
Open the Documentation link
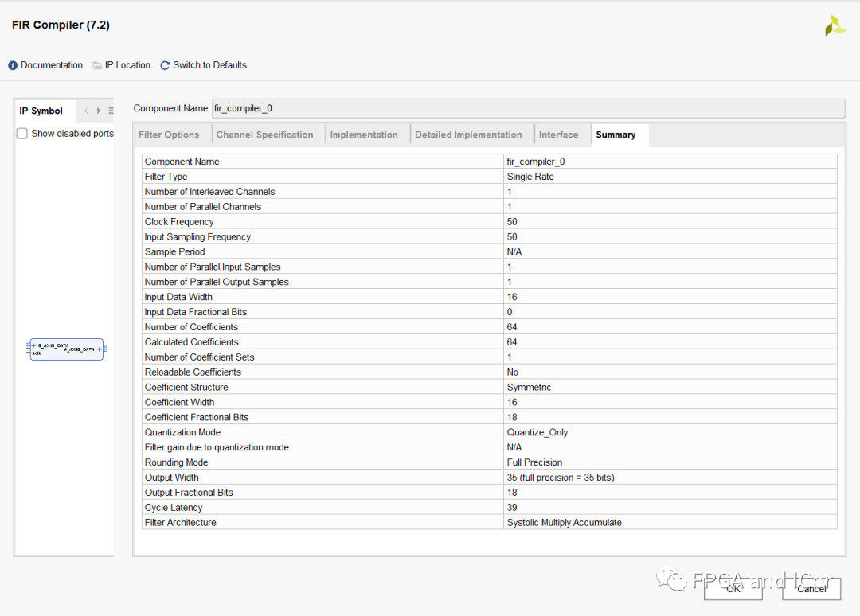(45, 65)
